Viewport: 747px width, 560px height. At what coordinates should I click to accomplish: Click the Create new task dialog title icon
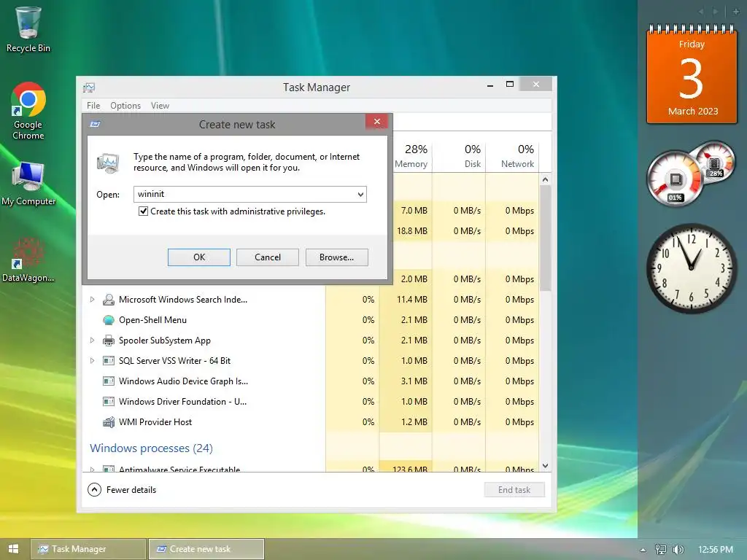[95, 124]
